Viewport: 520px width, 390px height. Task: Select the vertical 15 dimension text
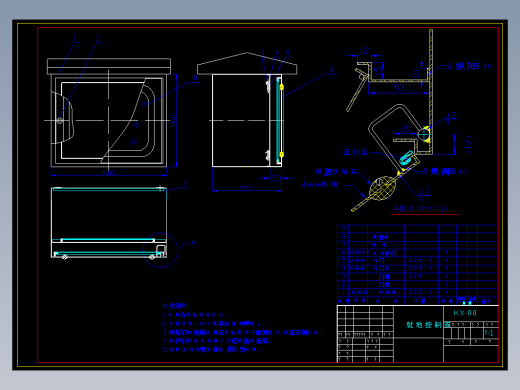coord(377,70)
